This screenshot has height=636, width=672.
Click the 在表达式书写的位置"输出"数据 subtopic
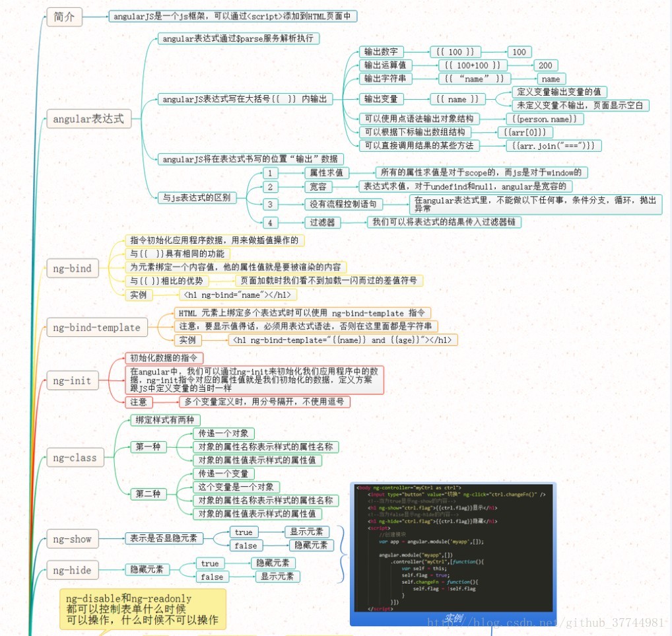click(x=251, y=159)
